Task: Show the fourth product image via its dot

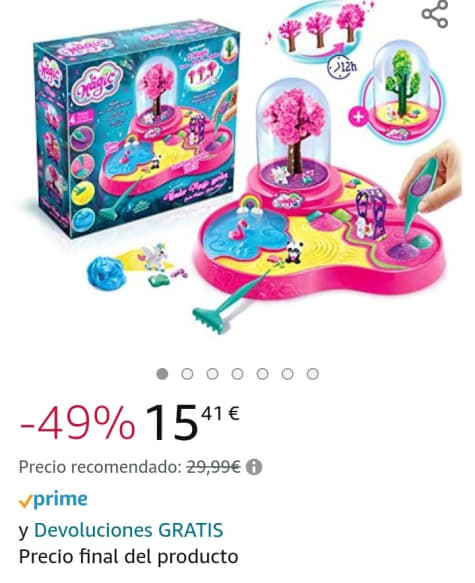Action: tap(238, 374)
